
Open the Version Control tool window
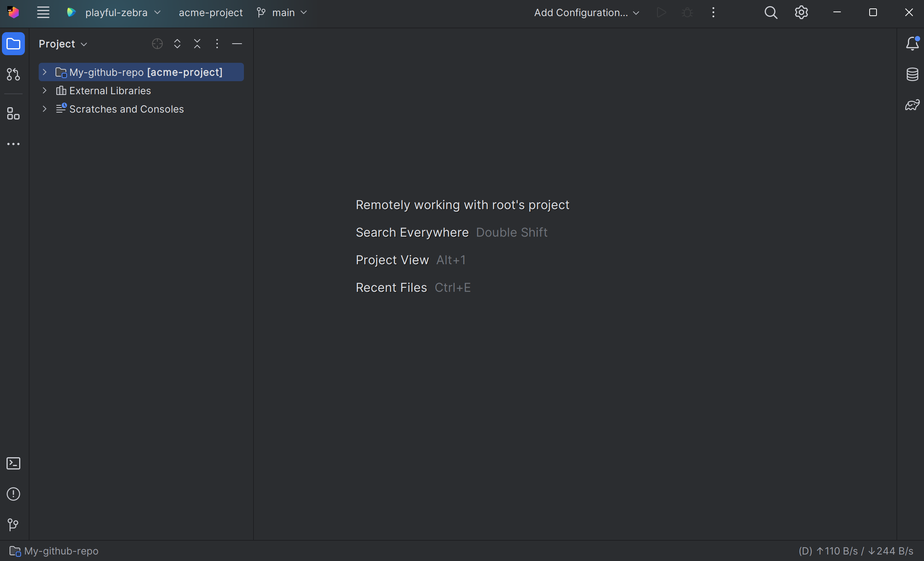12,524
